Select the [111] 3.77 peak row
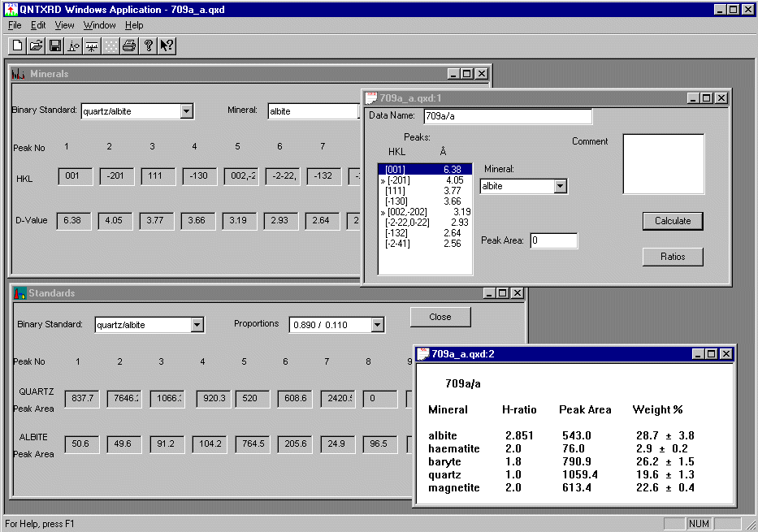 pyautogui.click(x=424, y=191)
